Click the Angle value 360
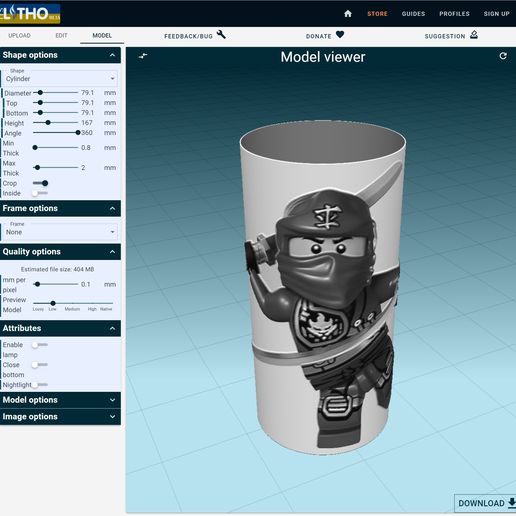516x516 pixels. [87, 133]
